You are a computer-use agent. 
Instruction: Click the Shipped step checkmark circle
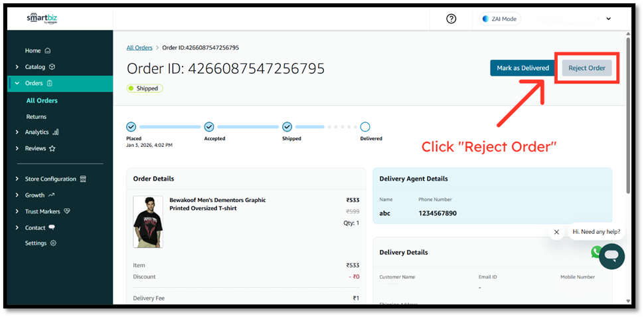pos(287,126)
